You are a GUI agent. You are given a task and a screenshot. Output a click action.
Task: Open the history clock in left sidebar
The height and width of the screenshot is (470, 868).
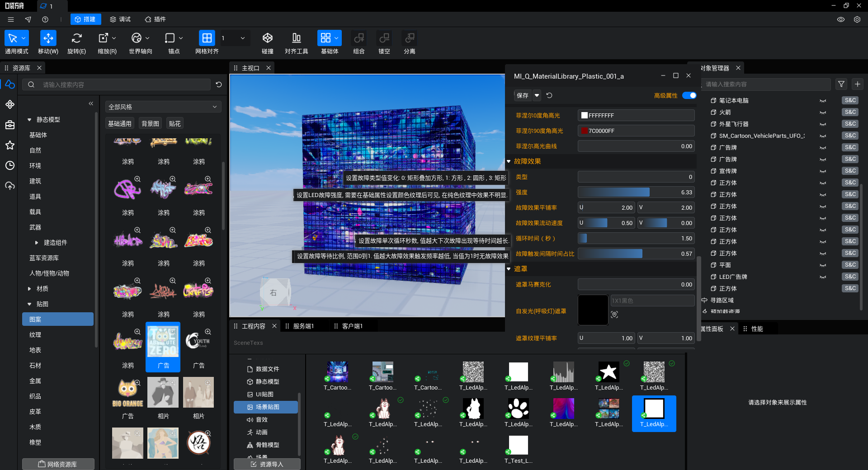point(10,165)
